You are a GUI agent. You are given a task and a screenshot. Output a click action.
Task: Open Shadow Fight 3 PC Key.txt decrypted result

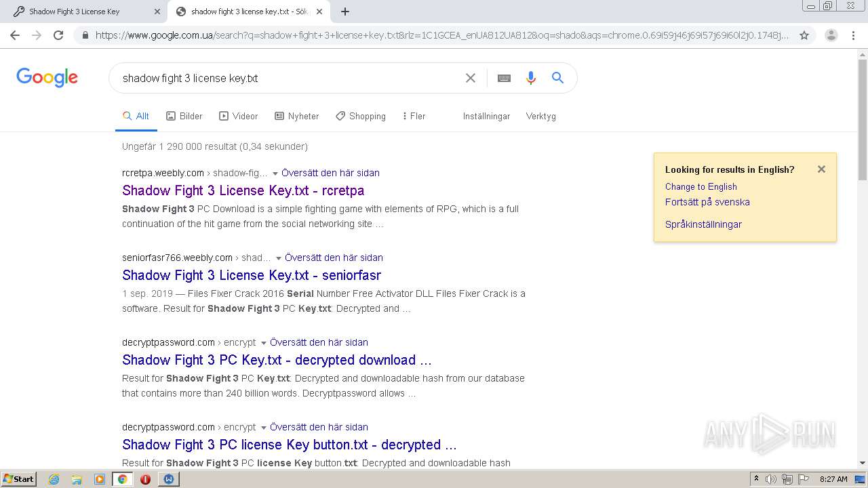[x=277, y=360]
